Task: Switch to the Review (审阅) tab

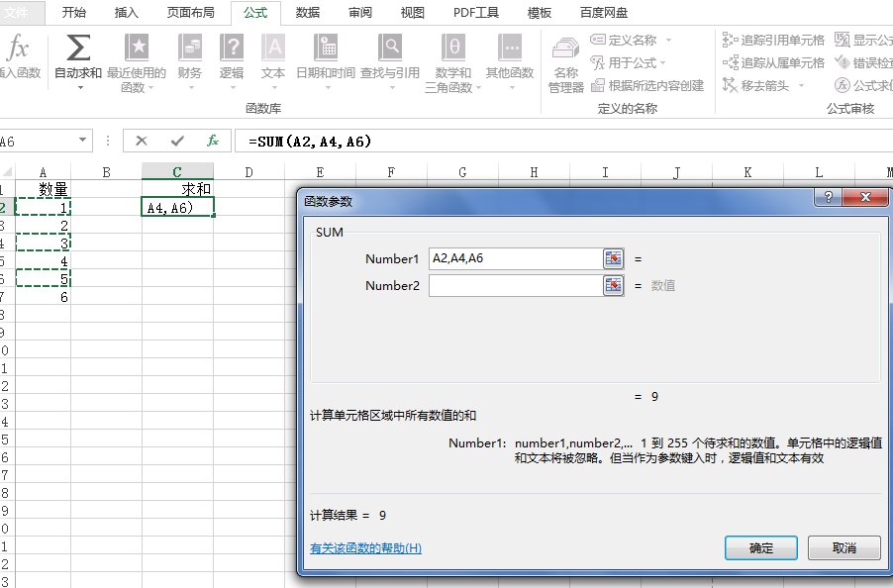Action: pos(360,13)
